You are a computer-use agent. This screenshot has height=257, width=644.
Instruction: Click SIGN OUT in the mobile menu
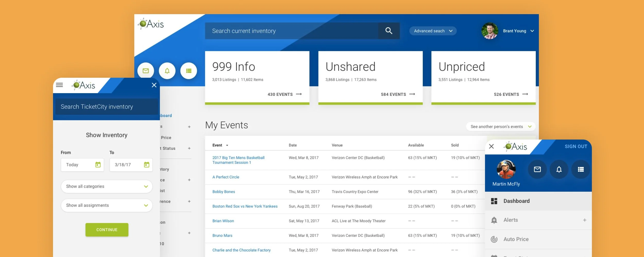point(576,147)
